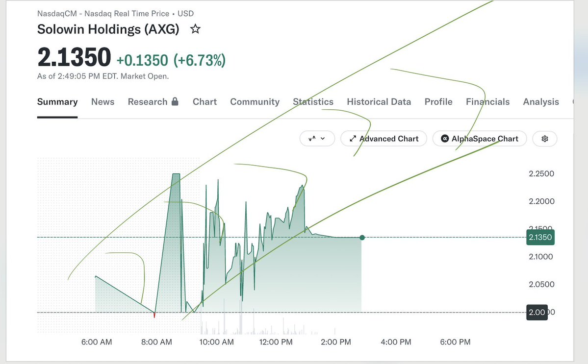This screenshot has height=364, width=588.
Task: View the Statistics tab
Action: [313, 102]
